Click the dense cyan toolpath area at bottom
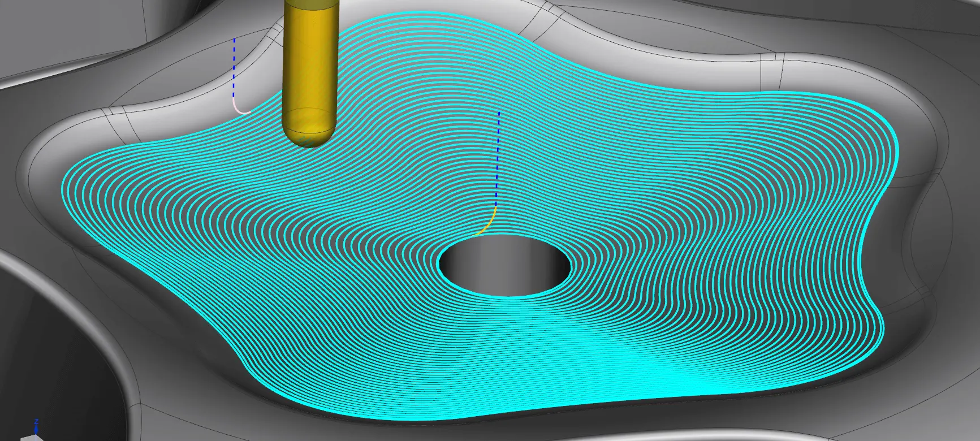 [x=622, y=373]
